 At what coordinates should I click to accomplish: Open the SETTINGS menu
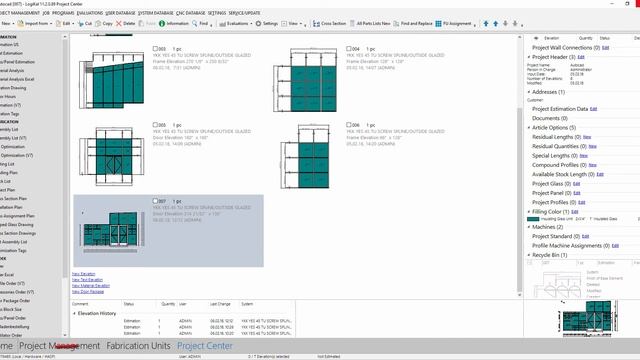point(217,13)
